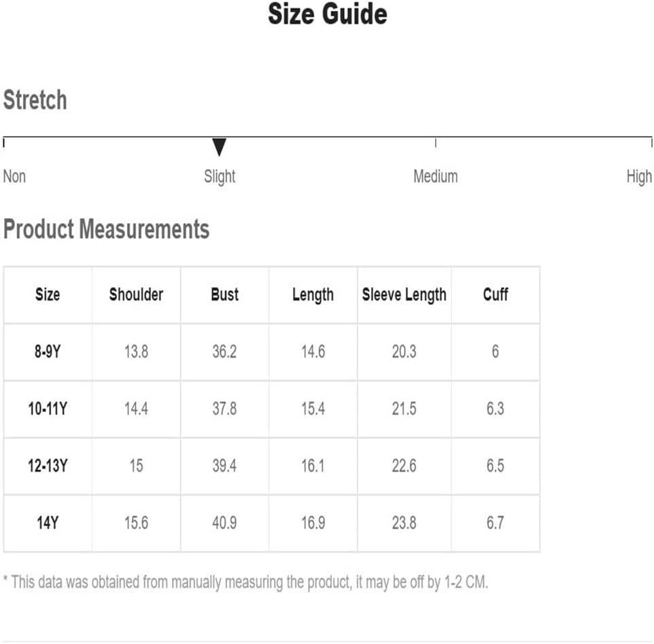The width and height of the screenshot is (654, 644).
Task: Select the Non stretch label
Action: coord(14,176)
